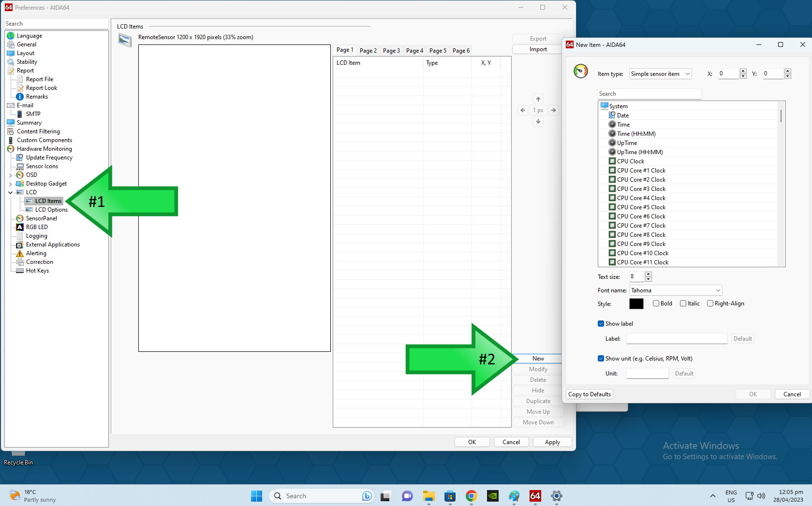Open the SensorPanel icon

coord(20,218)
